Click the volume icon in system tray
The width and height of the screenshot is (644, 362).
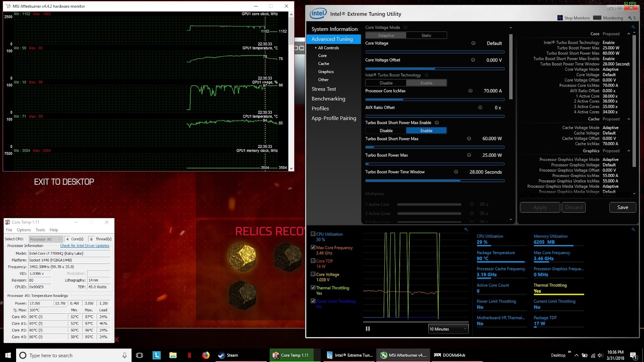[x=600, y=356]
